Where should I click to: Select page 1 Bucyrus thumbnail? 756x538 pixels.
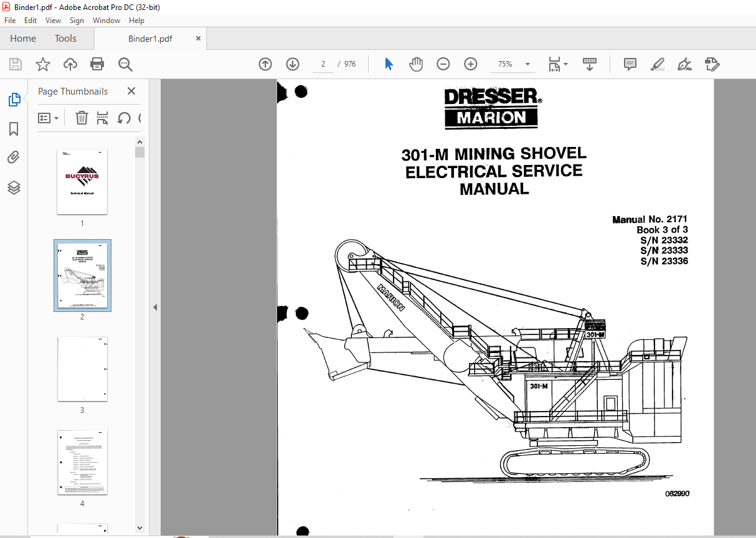(x=82, y=182)
